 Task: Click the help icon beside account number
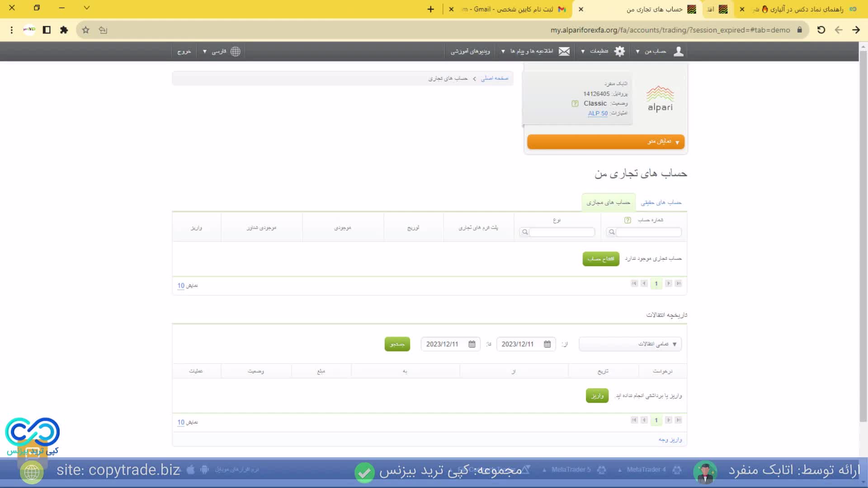627,220
